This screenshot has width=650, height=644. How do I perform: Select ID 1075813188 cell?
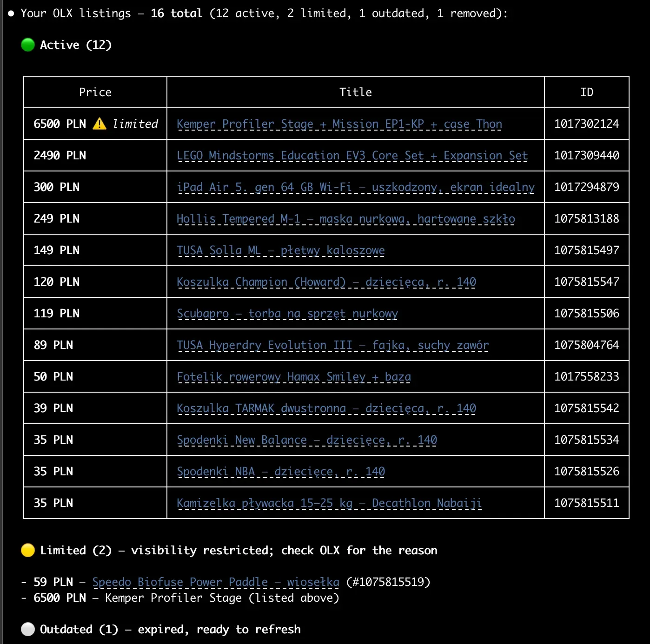(x=587, y=218)
